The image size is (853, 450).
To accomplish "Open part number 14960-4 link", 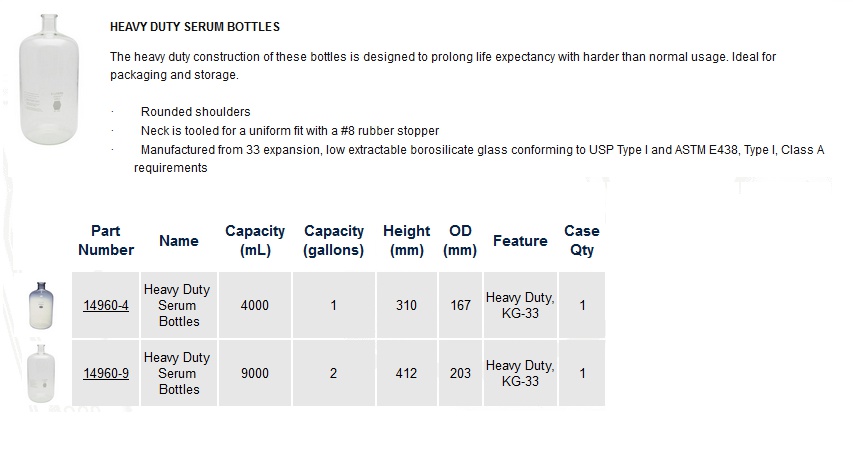I will pos(106,305).
